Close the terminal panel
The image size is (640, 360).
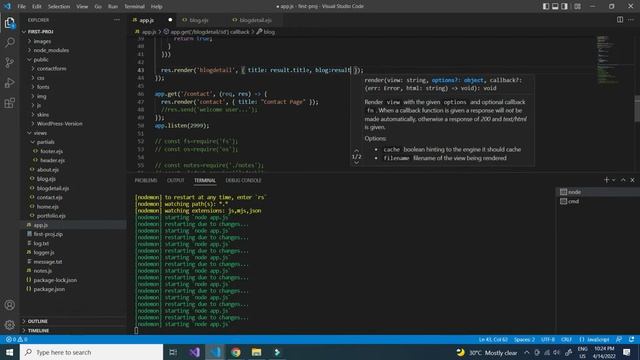tap(632, 180)
